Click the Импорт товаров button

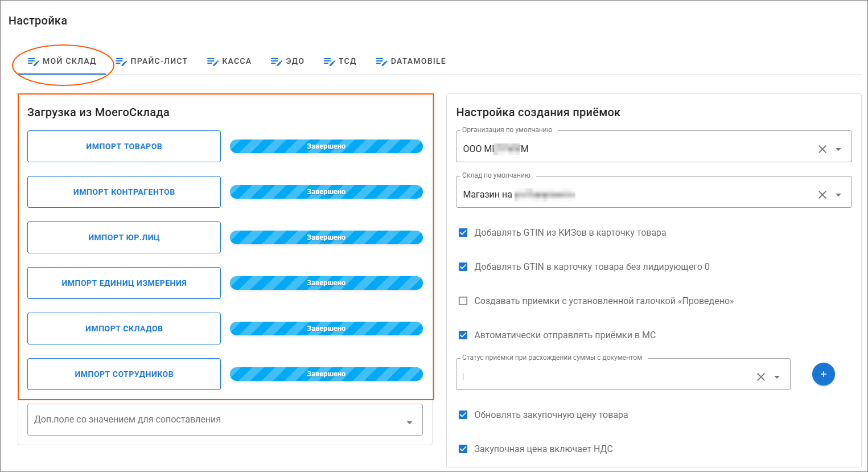click(124, 146)
